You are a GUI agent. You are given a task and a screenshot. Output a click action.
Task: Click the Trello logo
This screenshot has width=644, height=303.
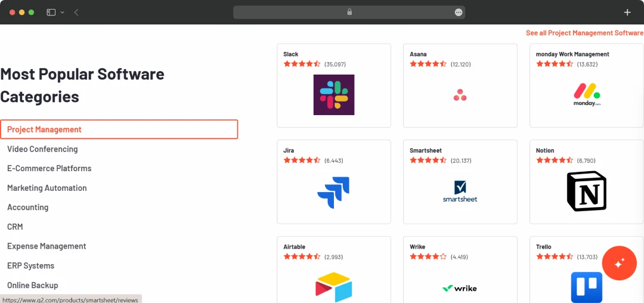(586, 287)
